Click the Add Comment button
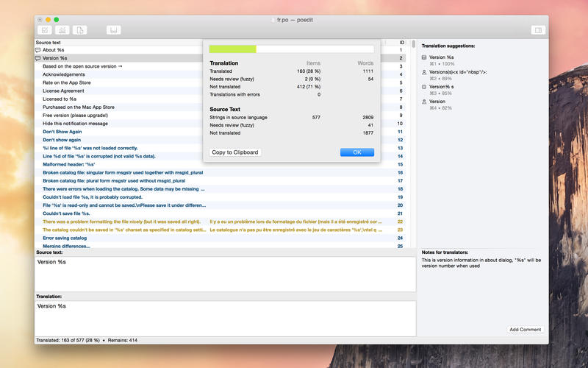 click(525, 329)
